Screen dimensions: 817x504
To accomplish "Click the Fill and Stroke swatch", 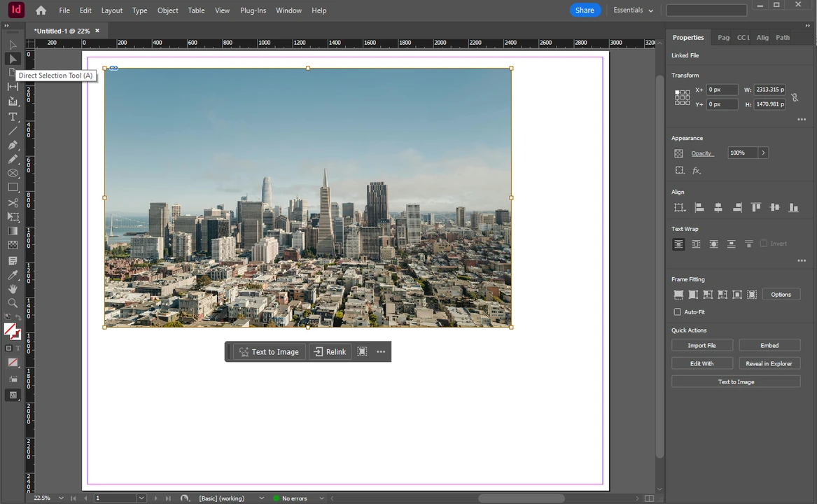I will (11, 330).
